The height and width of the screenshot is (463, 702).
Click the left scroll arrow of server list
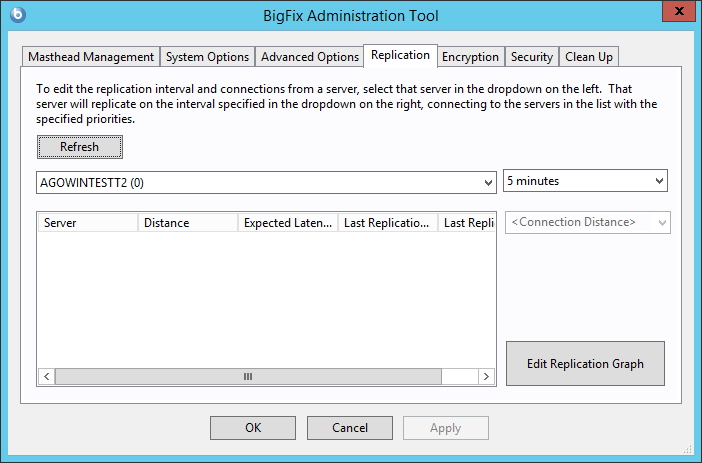47,377
